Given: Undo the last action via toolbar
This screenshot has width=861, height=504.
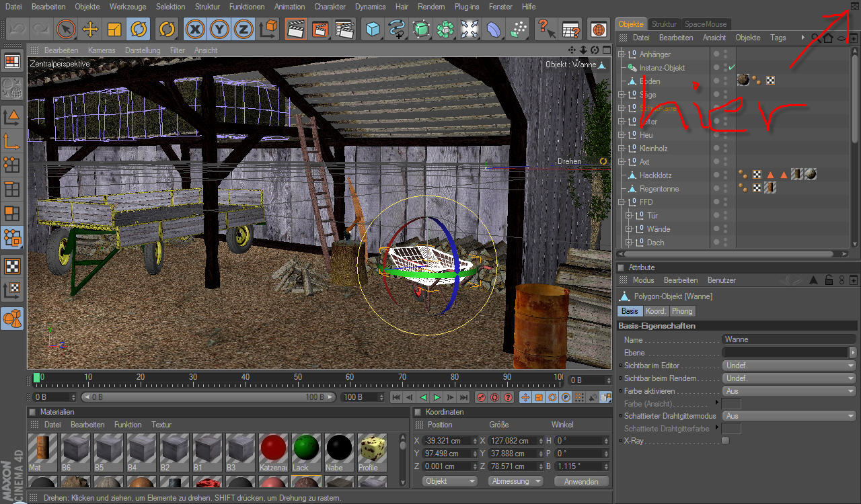Looking at the screenshot, I should [17, 30].
